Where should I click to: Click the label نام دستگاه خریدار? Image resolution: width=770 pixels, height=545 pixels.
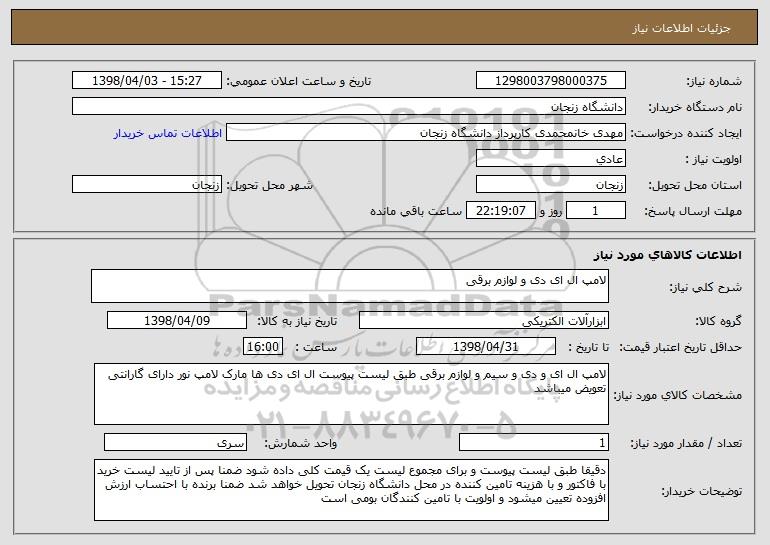[695, 107]
